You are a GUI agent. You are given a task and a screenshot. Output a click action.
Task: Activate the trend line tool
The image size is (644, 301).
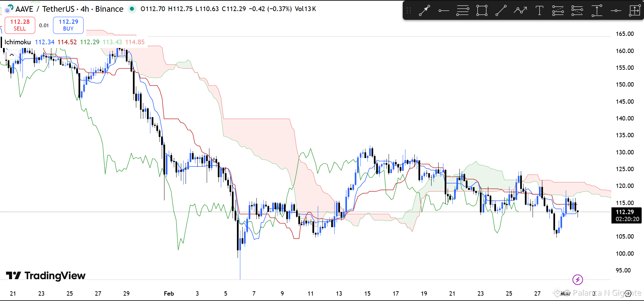501,11
